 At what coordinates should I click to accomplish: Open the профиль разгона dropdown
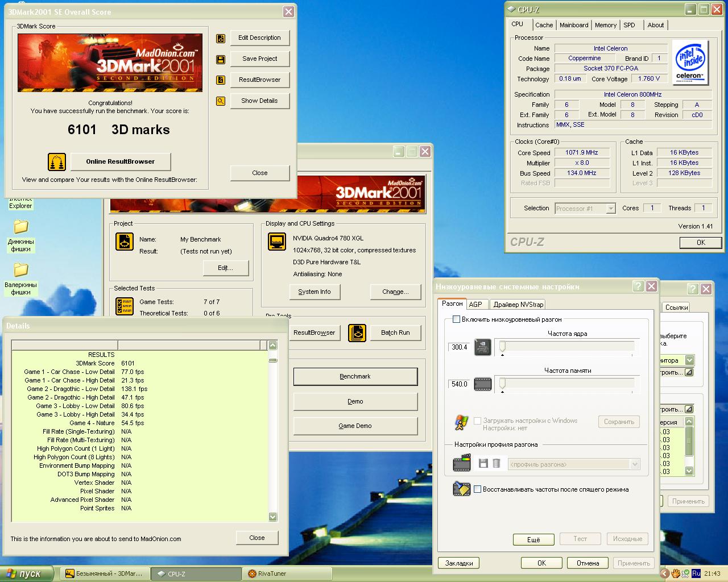point(635,464)
